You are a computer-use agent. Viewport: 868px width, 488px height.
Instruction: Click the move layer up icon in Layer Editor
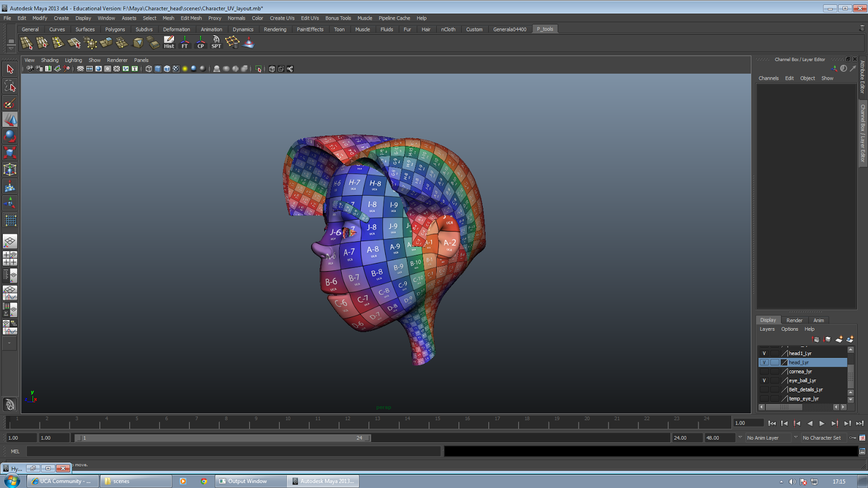click(x=815, y=338)
